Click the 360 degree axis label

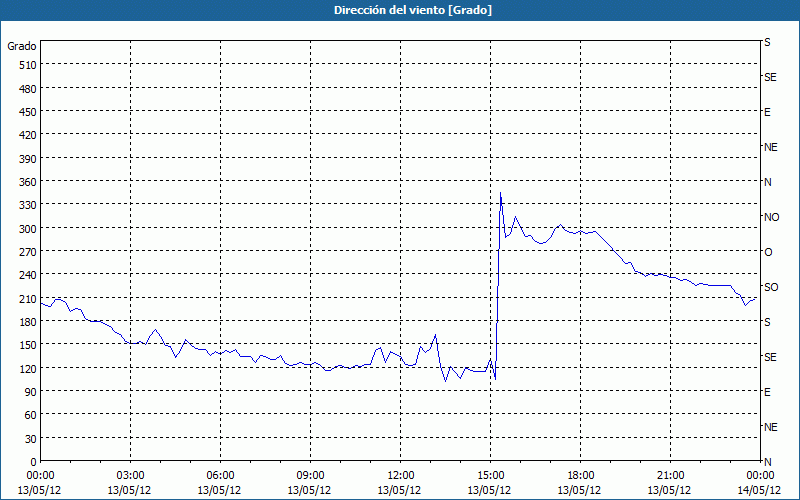click(28, 182)
